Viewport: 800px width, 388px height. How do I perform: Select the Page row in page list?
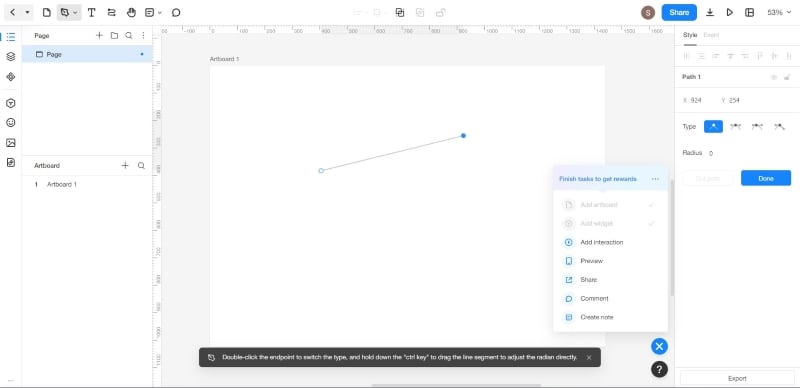87,54
